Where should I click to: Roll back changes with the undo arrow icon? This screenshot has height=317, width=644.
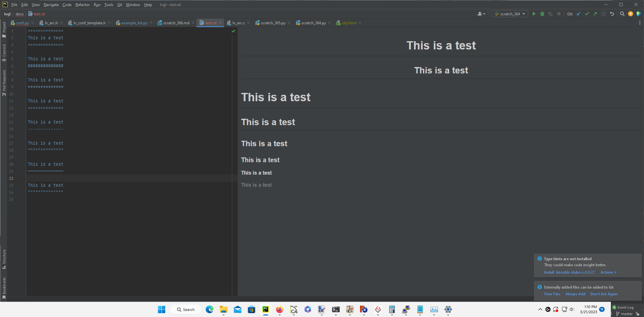click(612, 14)
